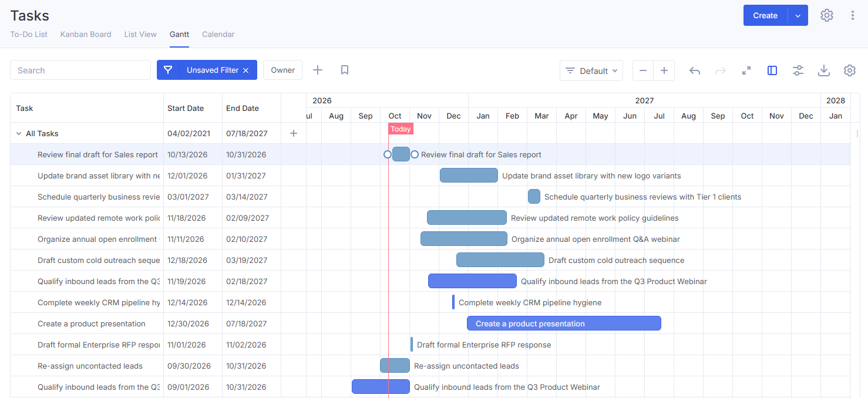Screen dimensions: 868x398
Task: Click start date 03/01/2027 cell
Action: point(187,197)
